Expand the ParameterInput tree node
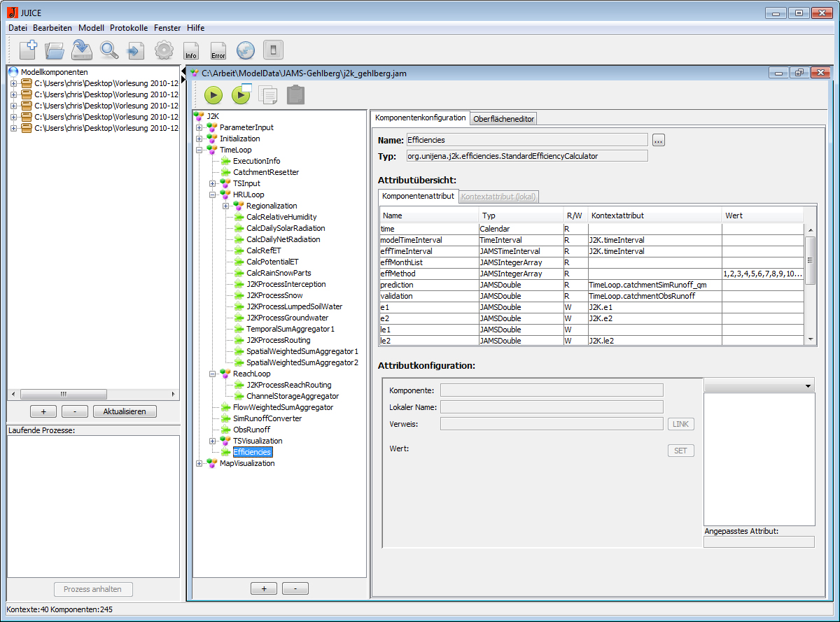Viewport: 840px width, 622px height. (199, 127)
